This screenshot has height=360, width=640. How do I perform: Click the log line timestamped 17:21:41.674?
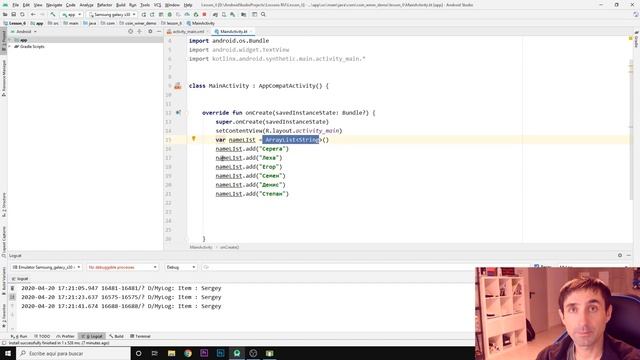click(x=121, y=306)
